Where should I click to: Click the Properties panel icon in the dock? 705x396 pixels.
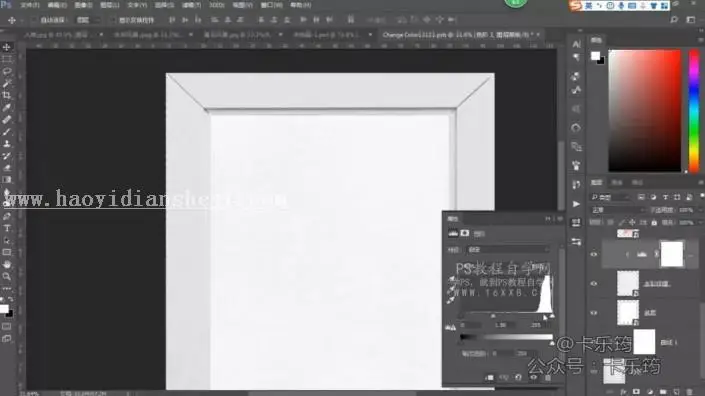pos(576,222)
